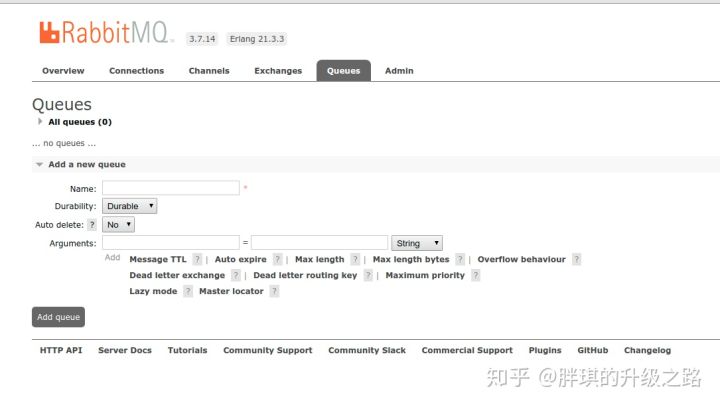Open the Changelog footer link

click(x=647, y=350)
